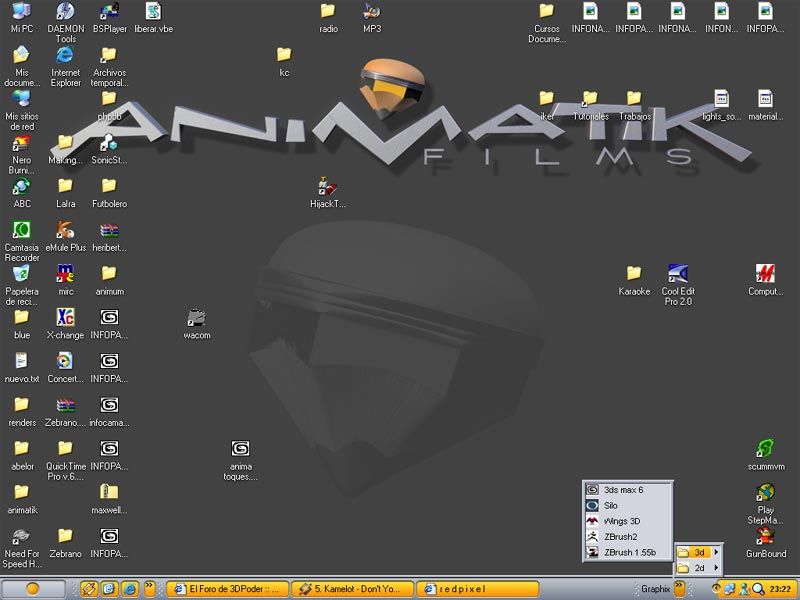The width and height of the screenshot is (800, 600).
Task: Click the network computers tray icon
Action: [730, 589]
